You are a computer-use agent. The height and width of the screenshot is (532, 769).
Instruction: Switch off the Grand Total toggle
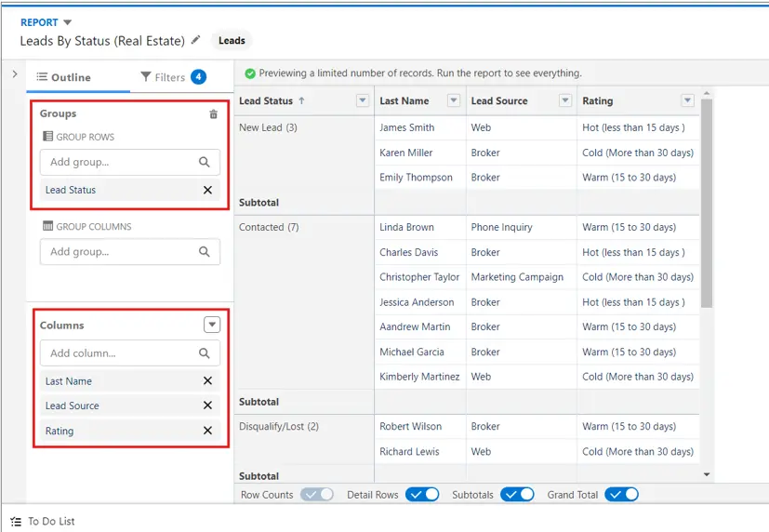click(621, 495)
